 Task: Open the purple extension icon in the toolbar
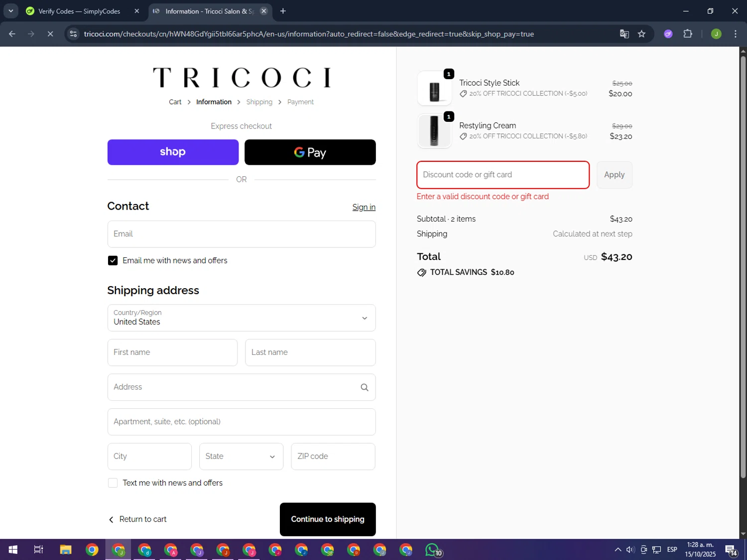click(x=668, y=34)
